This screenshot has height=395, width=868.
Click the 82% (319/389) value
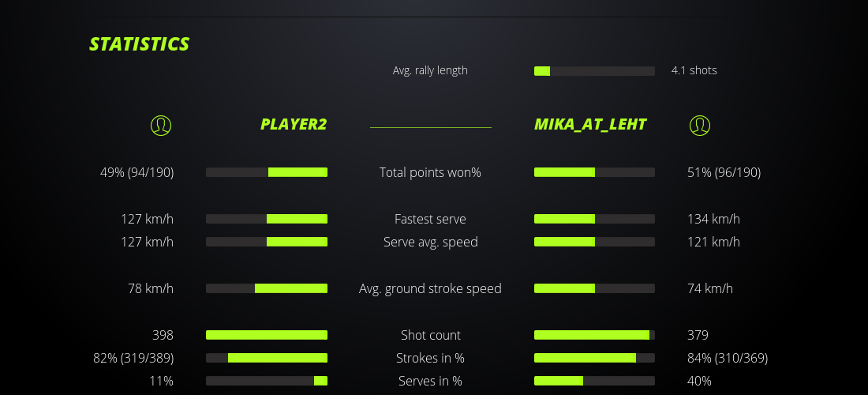[133, 358]
